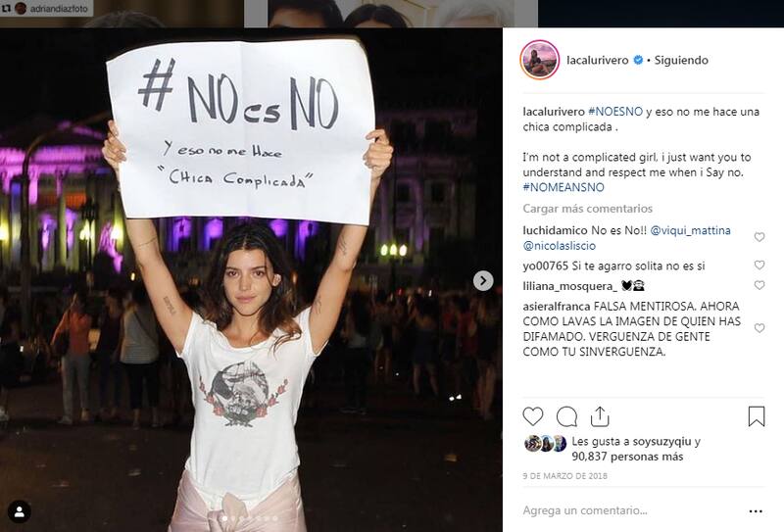Open comments via speech bubble icon

click(567, 416)
